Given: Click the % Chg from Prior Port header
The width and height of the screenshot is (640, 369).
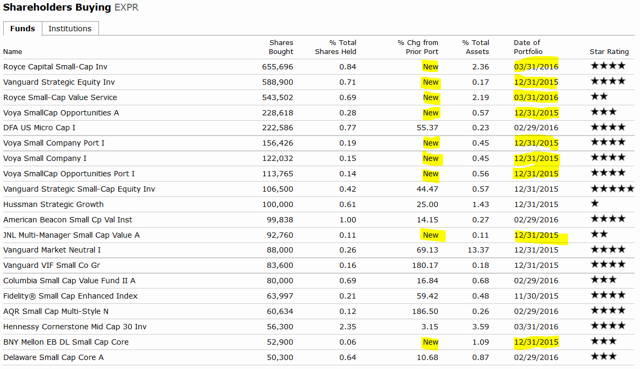Looking at the screenshot, I should [x=418, y=47].
